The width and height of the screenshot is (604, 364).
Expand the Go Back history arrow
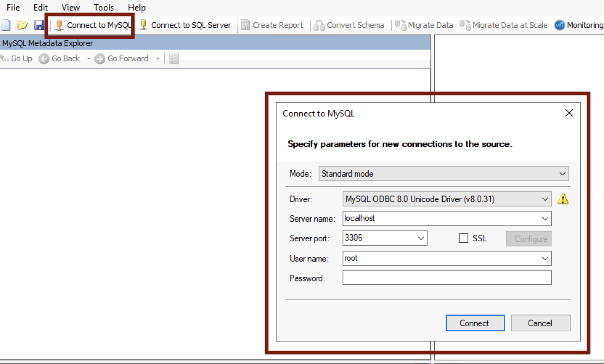88,58
